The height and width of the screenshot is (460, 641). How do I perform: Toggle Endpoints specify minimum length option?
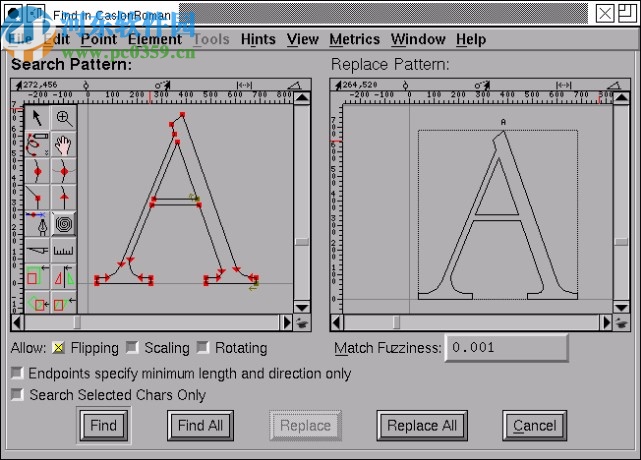tap(17, 373)
